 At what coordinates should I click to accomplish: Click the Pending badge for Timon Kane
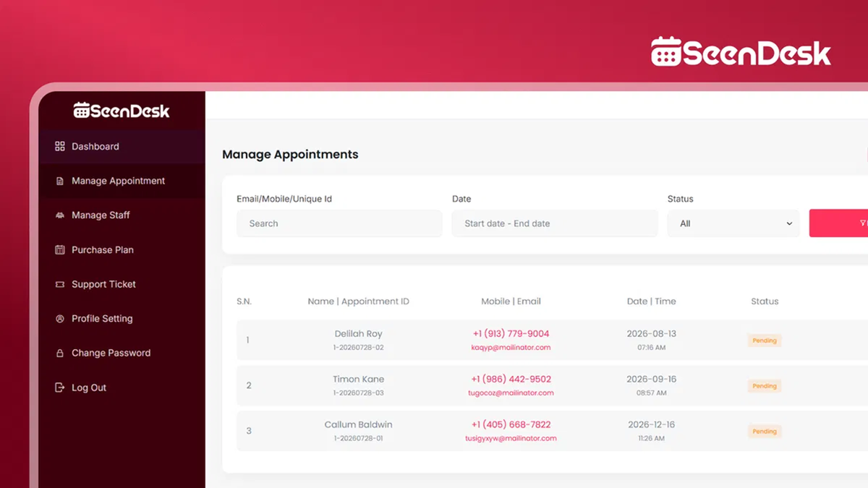coord(765,386)
